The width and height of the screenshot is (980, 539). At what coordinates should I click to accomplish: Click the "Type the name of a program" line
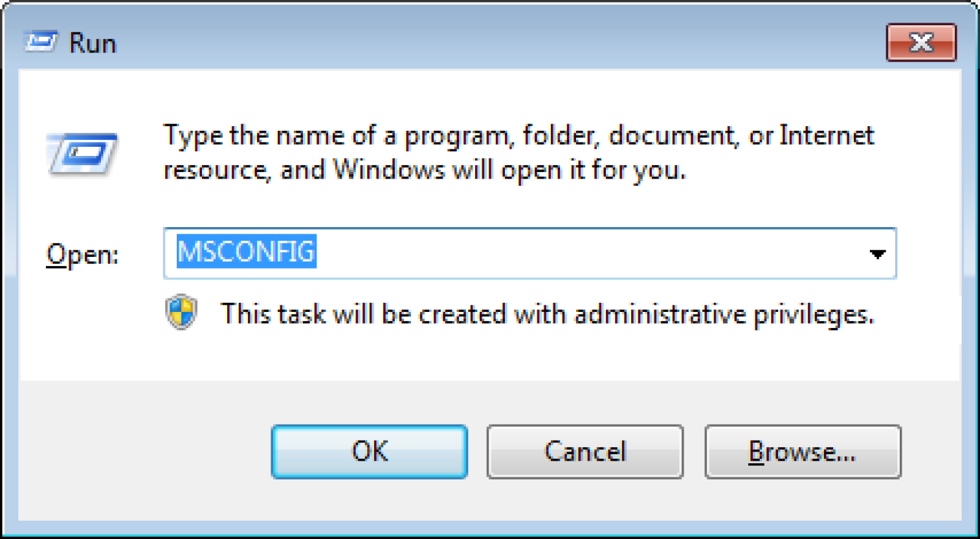(x=518, y=136)
